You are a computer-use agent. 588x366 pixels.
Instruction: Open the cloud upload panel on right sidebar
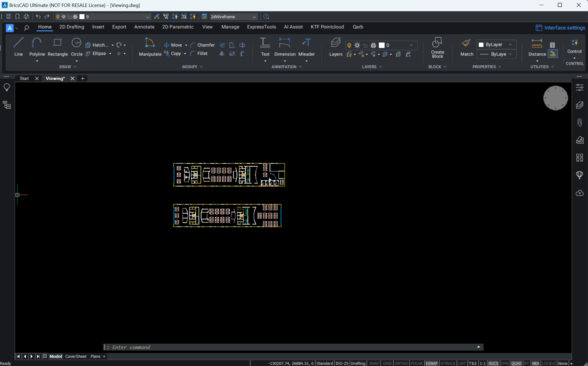(579, 193)
